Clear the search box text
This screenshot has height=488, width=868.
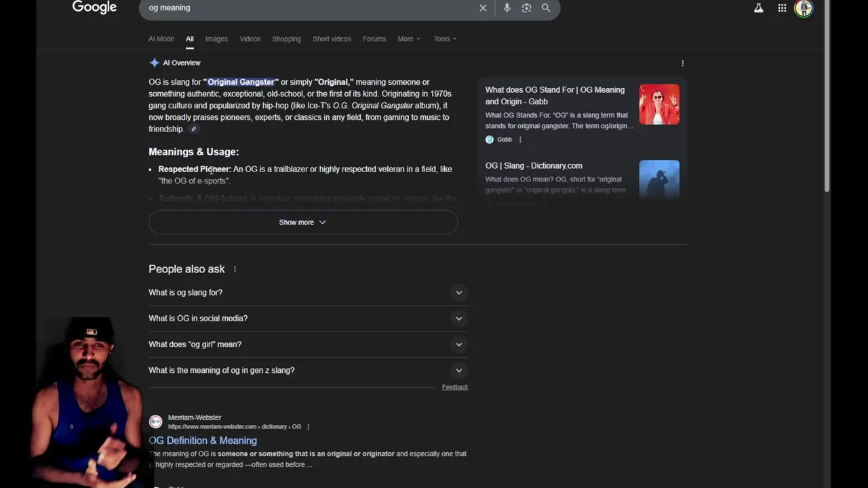483,8
